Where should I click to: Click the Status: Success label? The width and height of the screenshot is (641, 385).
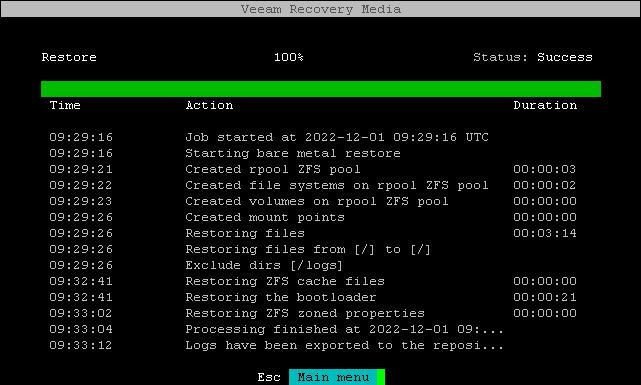click(x=533, y=57)
